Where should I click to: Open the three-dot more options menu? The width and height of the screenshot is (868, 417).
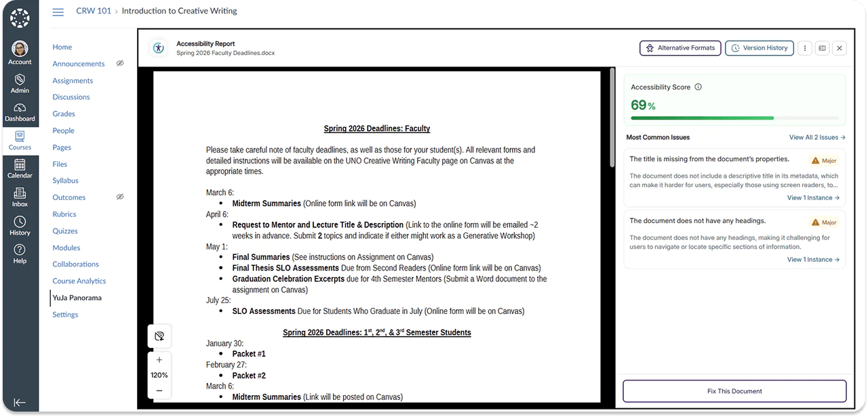804,48
